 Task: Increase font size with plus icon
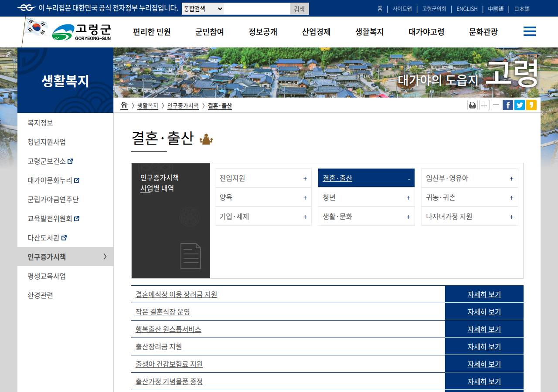click(484, 105)
